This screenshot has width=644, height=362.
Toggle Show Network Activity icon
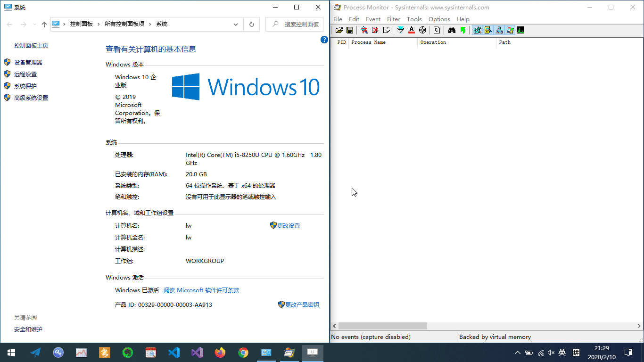click(499, 30)
